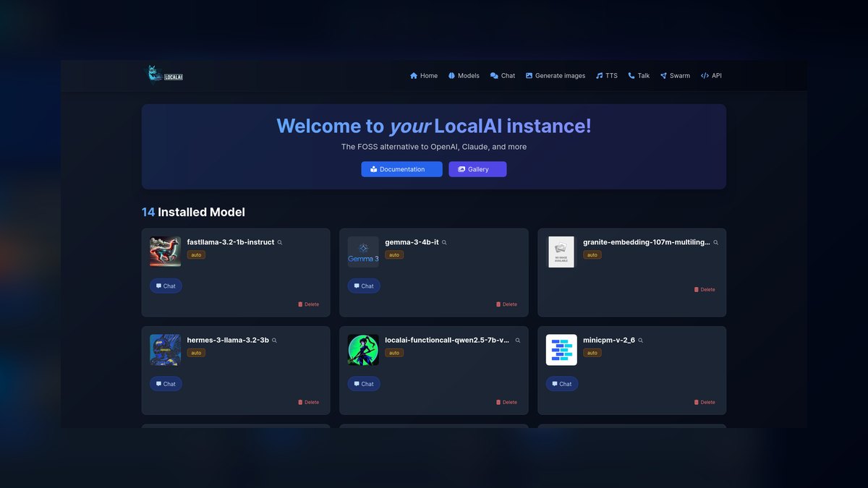Click the auto badge under gemma-3-4b-it
The height and width of the screenshot is (488, 868).
394,255
